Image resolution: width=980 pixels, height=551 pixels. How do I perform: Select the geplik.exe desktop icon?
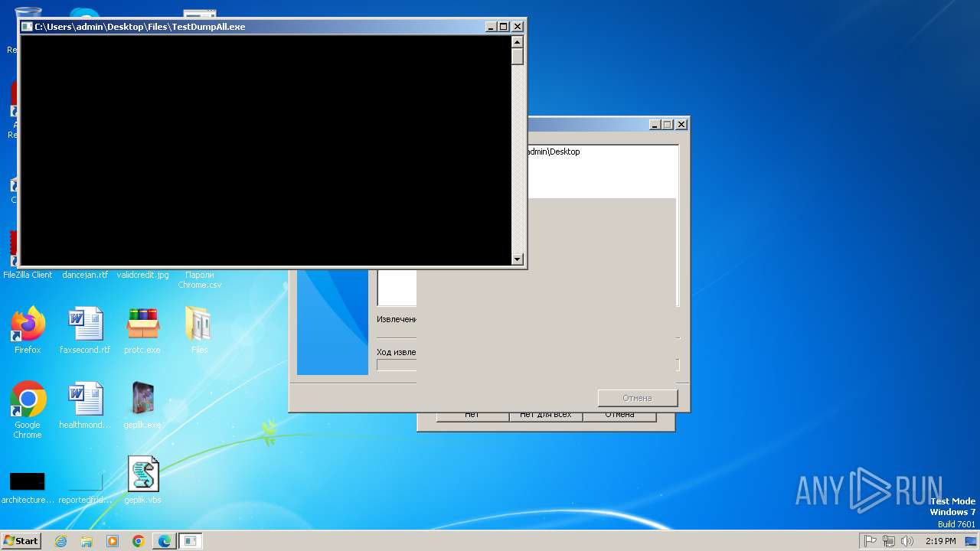click(x=142, y=406)
